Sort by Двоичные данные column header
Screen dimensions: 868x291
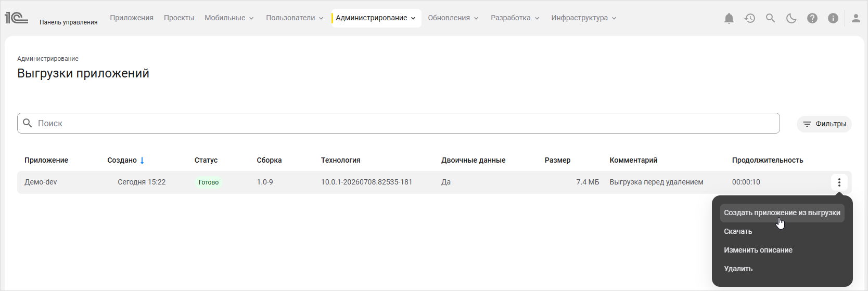point(474,160)
